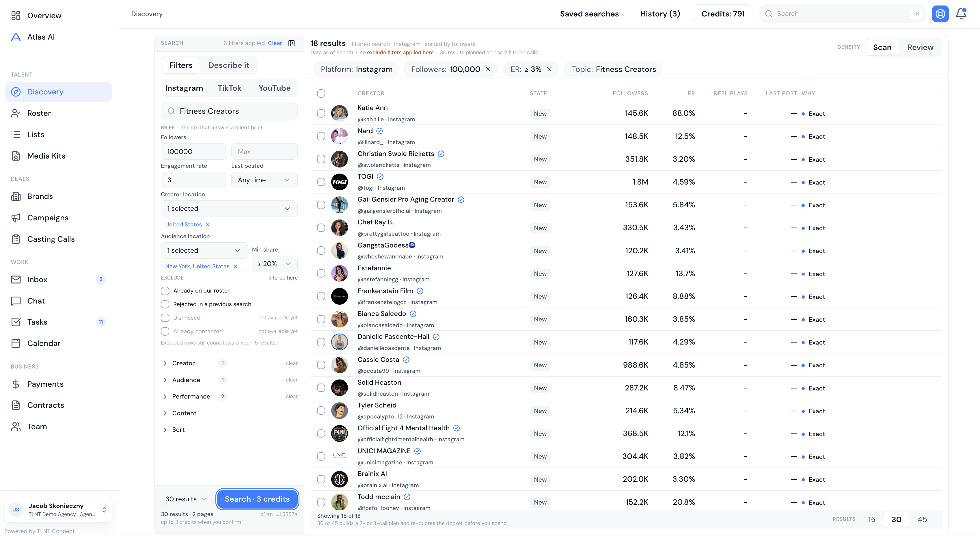Remove the Followers 100,000 filter chip

tap(488, 69)
